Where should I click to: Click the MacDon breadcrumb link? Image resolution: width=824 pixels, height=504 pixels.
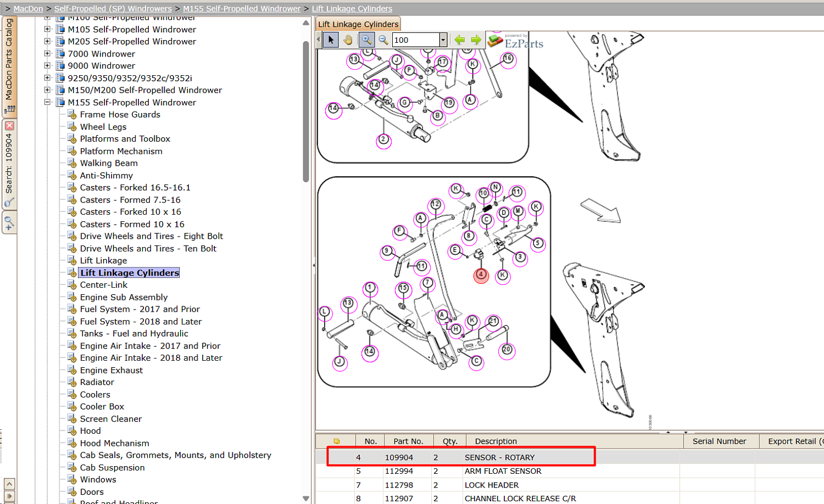click(x=28, y=9)
